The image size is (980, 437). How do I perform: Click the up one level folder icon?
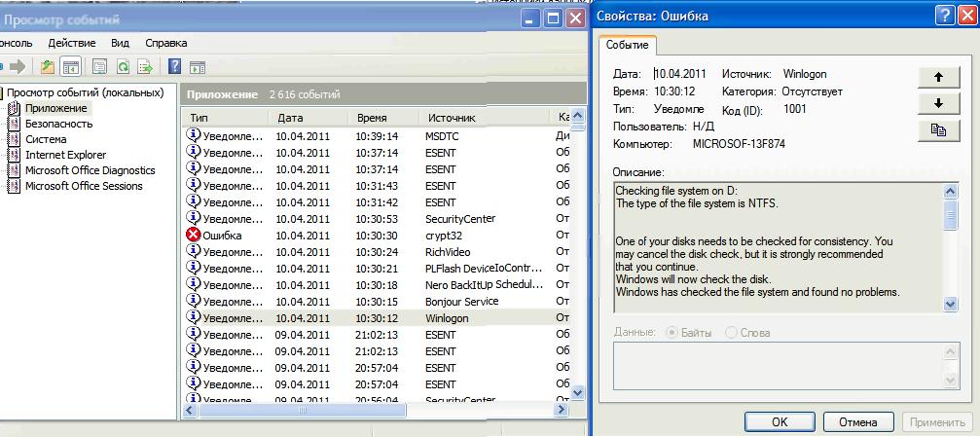coord(48,67)
